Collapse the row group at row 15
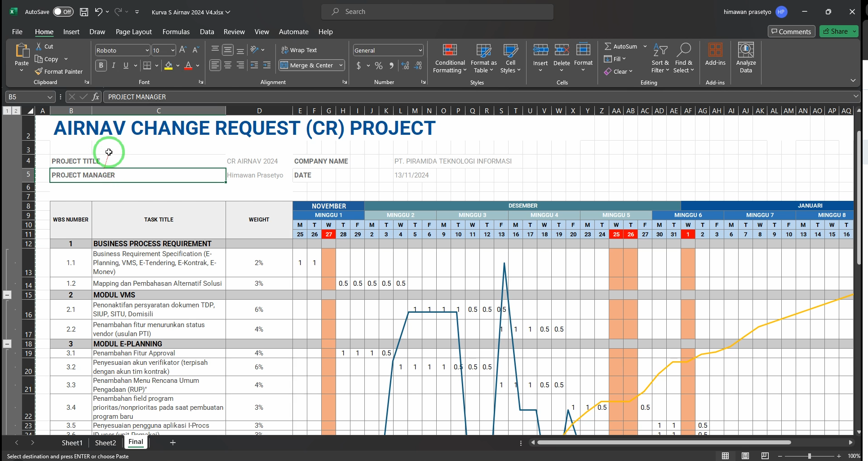This screenshot has height=461, width=868. [7, 295]
